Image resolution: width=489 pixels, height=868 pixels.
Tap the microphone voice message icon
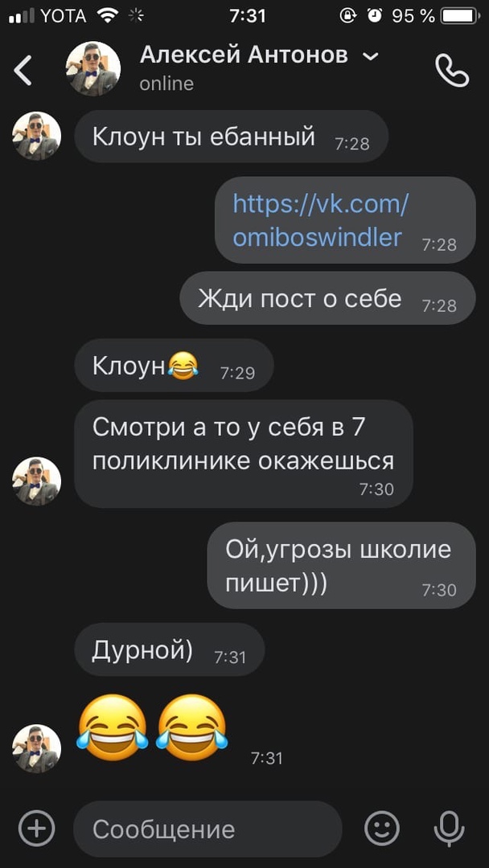pos(449,829)
